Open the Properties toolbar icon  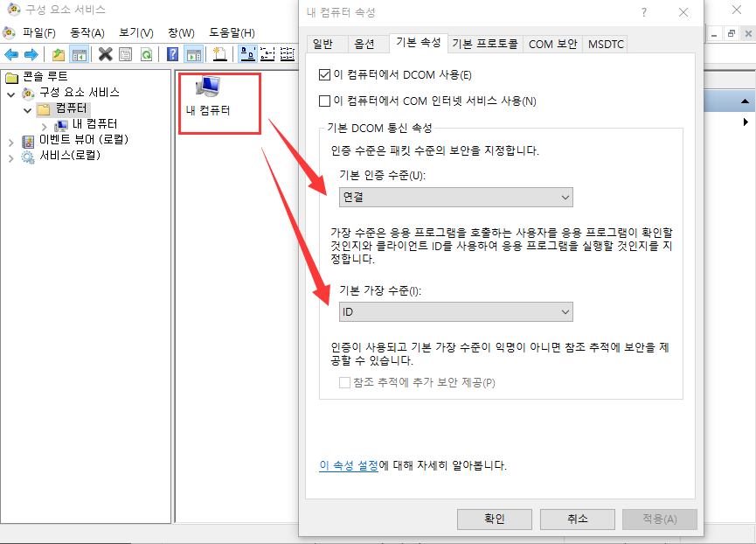123,54
